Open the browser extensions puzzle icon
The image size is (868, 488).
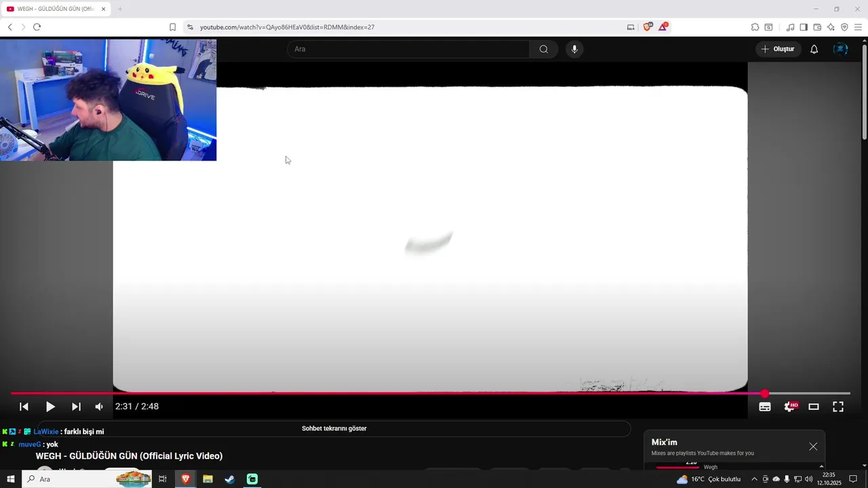click(755, 27)
